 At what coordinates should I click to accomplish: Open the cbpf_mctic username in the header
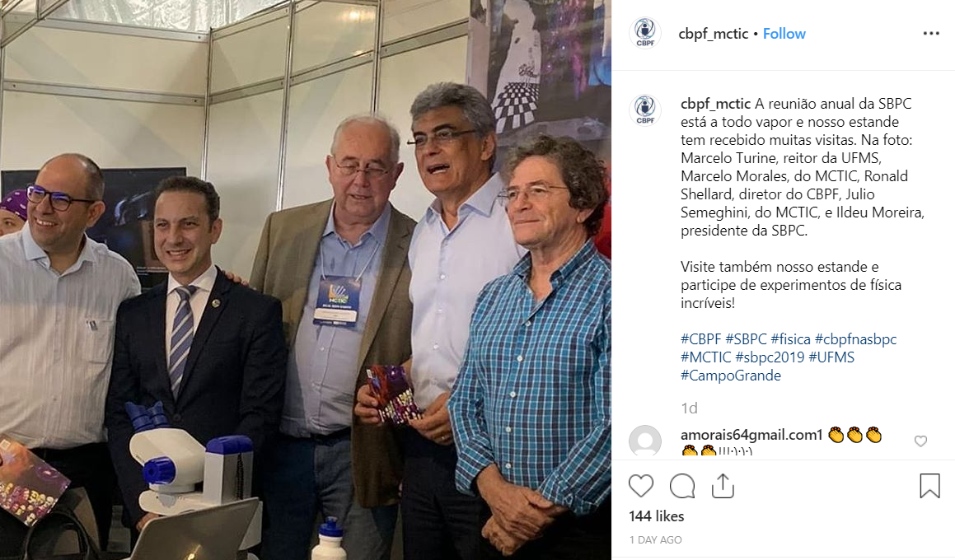pyautogui.click(x=714, y=34)
